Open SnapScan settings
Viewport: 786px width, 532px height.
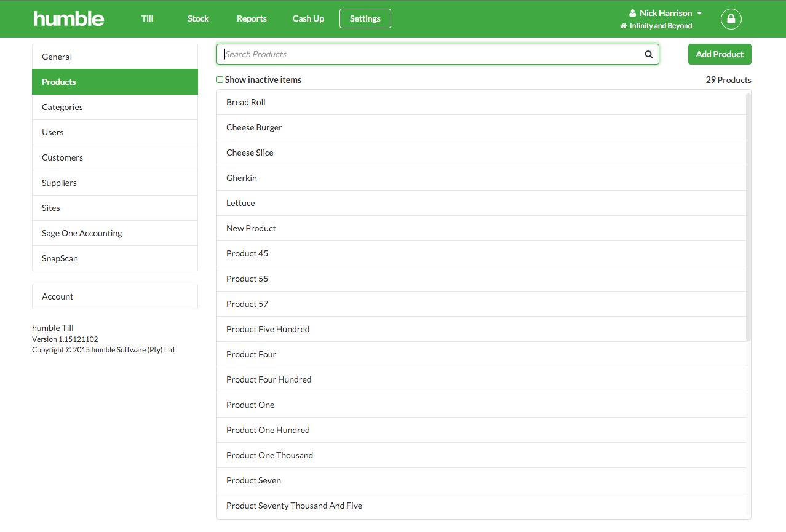click(x=115, y=258)
